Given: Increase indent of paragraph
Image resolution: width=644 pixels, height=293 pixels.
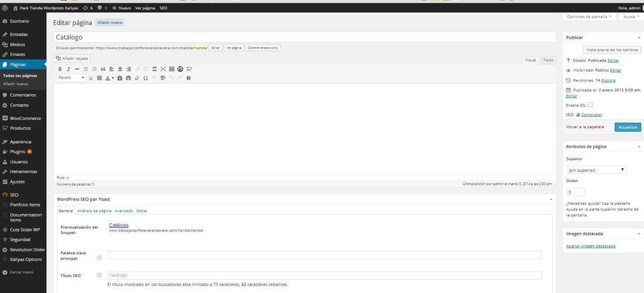Looking at the screenshot, I should click(163, 78).
